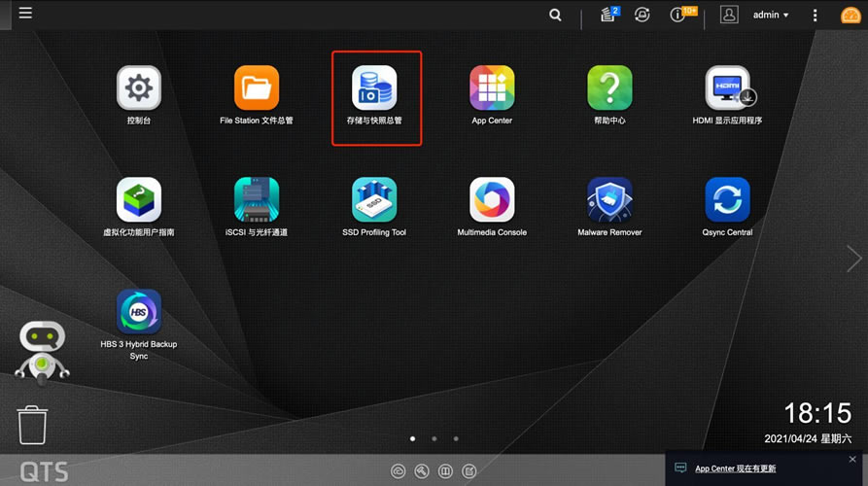868x486 pixels.
Task: Click the user profile avatar icon
Action: pos(729,15)
